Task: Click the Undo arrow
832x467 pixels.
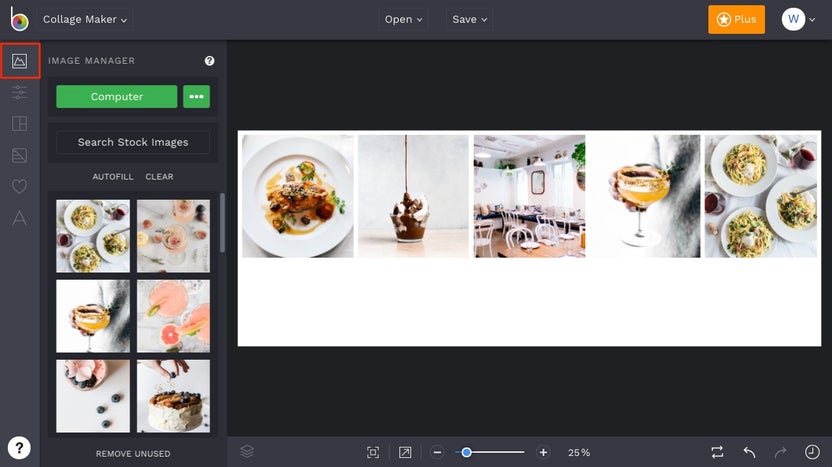Action: pos(749,452)
